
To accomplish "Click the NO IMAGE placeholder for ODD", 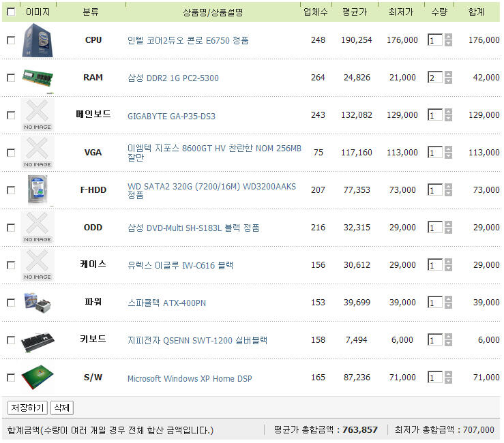I will click(38, 228).
